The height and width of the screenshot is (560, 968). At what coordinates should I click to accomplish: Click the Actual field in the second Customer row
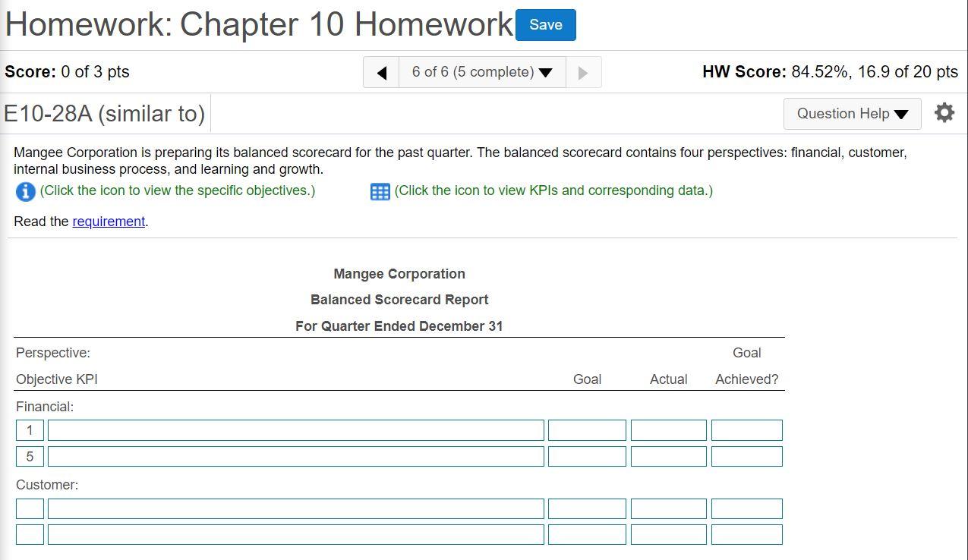tap(668, 533)
